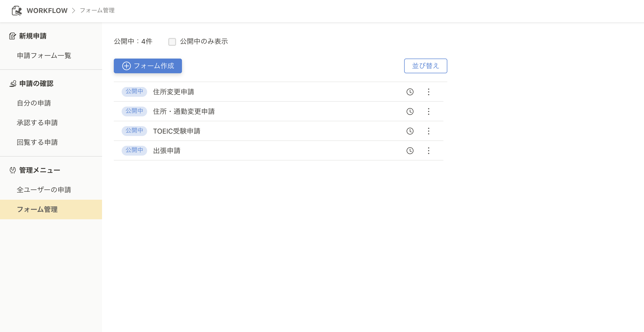Click the WORKFLOW logo icon
This screenshot has height=332, width=644.
(17, 11)
